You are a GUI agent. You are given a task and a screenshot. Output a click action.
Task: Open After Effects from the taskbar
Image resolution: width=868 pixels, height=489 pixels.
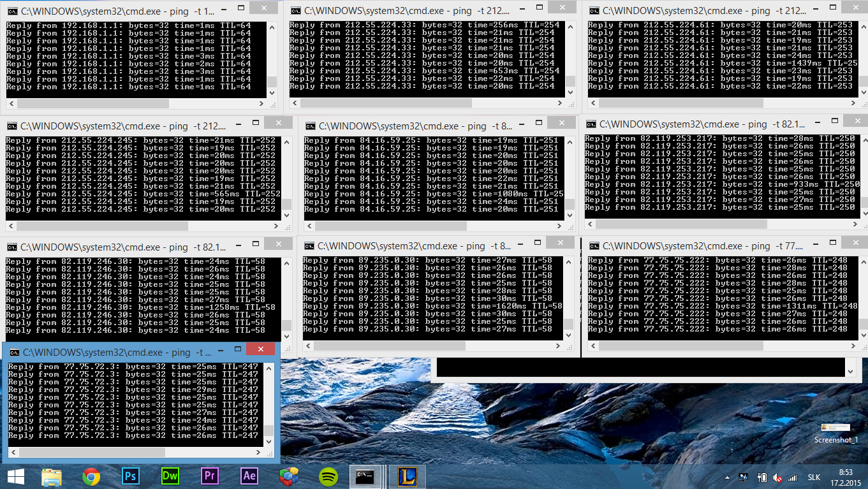249,476
